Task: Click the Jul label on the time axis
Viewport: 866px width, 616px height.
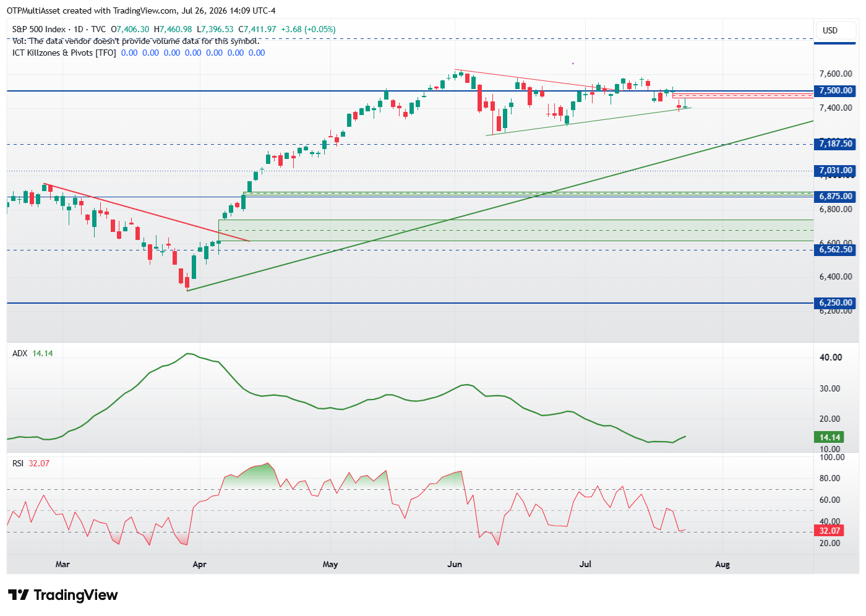Action: [585, 564]
